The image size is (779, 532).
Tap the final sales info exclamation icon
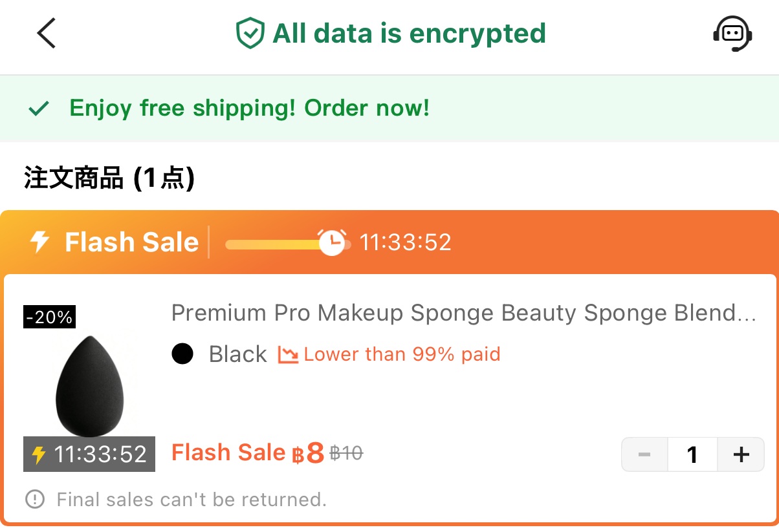35,499
